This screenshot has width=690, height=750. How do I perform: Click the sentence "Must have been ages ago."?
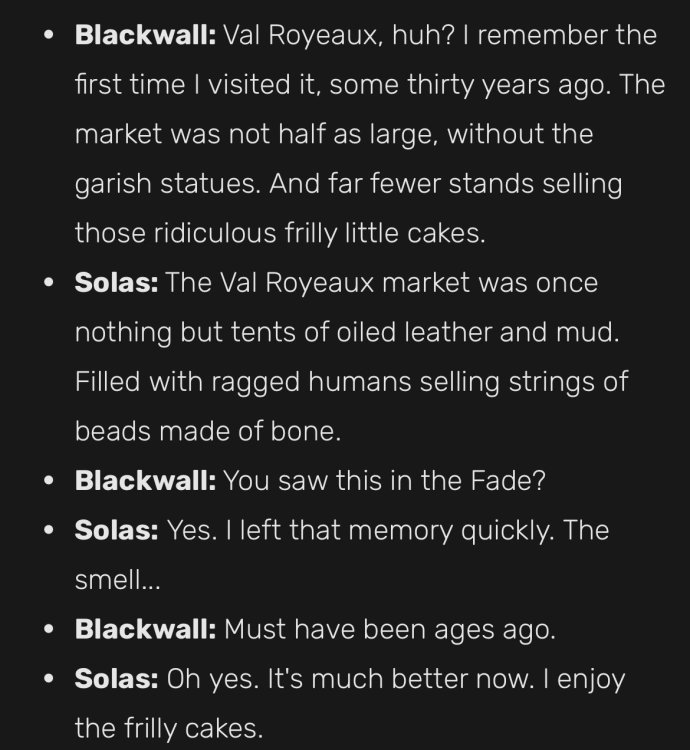tap(389, 630)
